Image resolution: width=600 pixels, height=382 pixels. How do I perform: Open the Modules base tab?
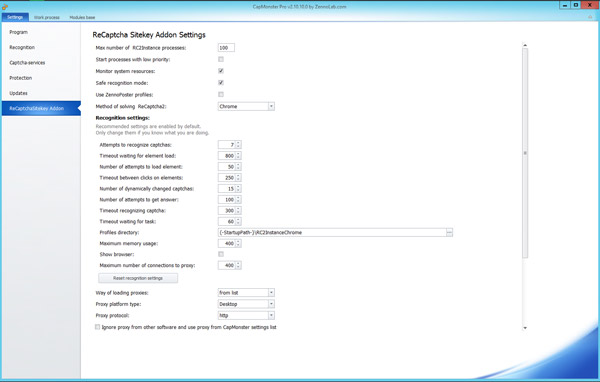coord(82,17)
